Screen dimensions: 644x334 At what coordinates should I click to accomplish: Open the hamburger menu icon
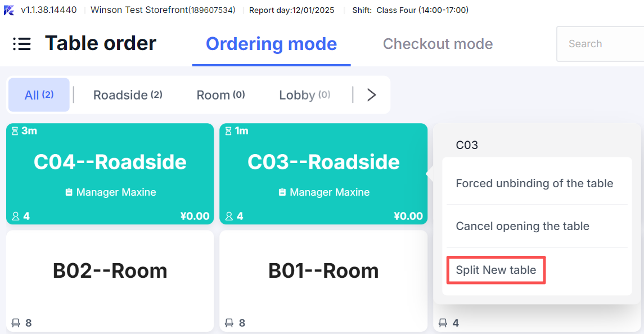coord(22,44)
